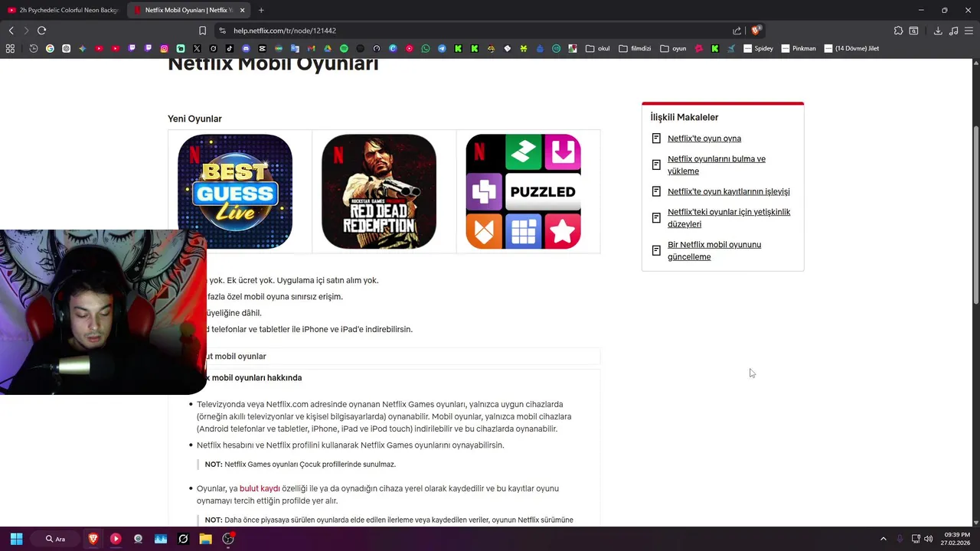Open Spotify bookmark icon
This screenshot has width=980, height=551.
(344, 48)
